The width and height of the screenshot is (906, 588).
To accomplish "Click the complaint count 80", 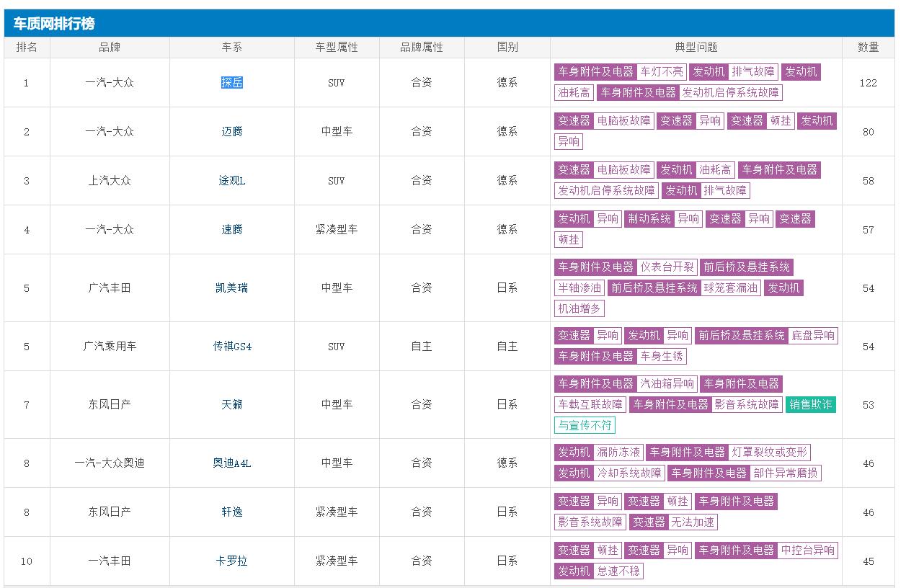I will (869, 132).
